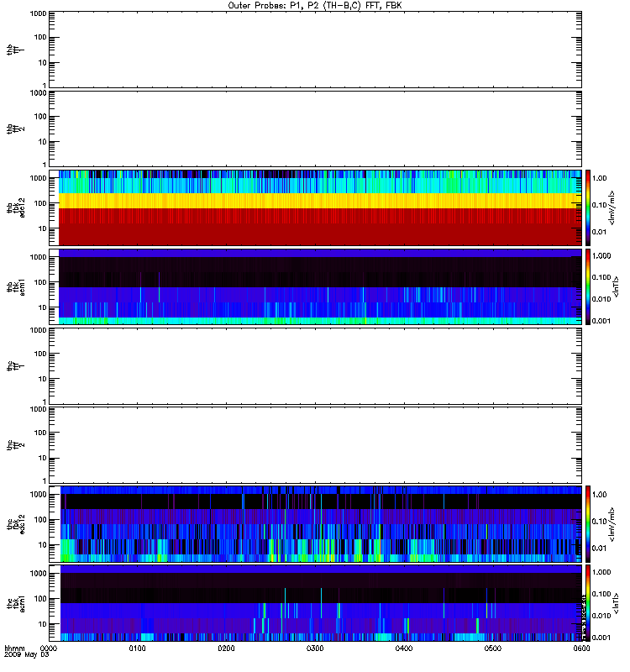Click the "0100" time axis label
The width and height of the screenshot is (630, 672).
click(x=137, y=648)
